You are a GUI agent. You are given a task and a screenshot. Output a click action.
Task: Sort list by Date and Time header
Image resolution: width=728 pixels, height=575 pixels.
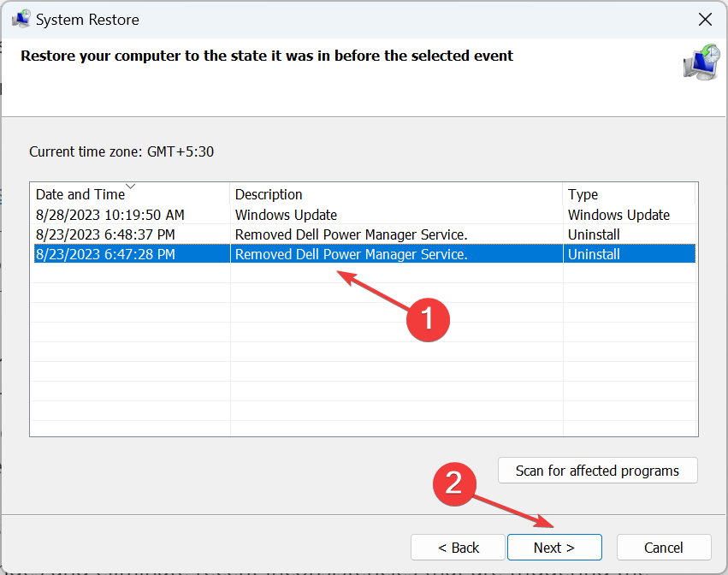(x=80, y=194)
